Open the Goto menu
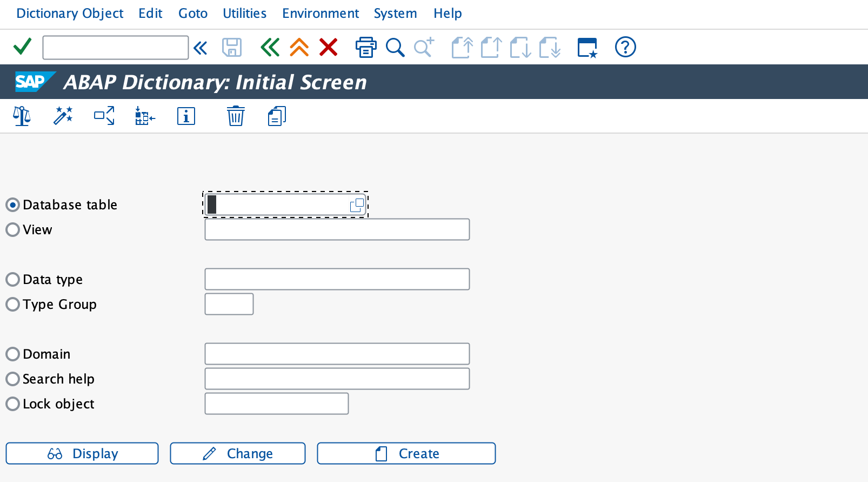 pyautogui.click(x=193, y=14)
